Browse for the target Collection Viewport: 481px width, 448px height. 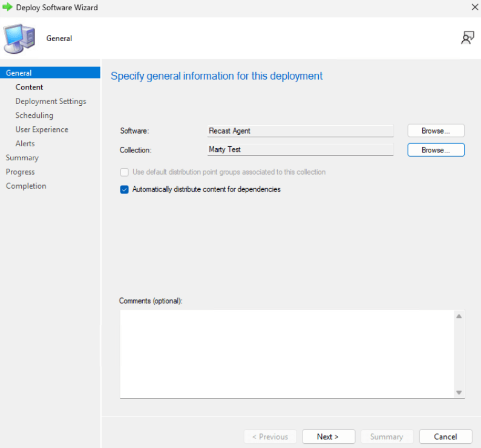pyautogui.click(x=436, y=150)
